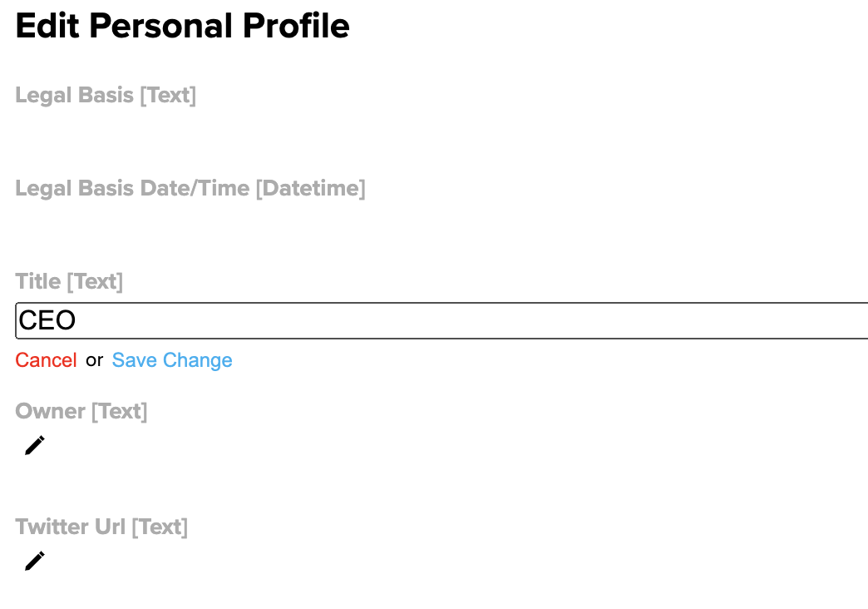Click the "[Datetime]" type tag in the label

tap(310, 189)
